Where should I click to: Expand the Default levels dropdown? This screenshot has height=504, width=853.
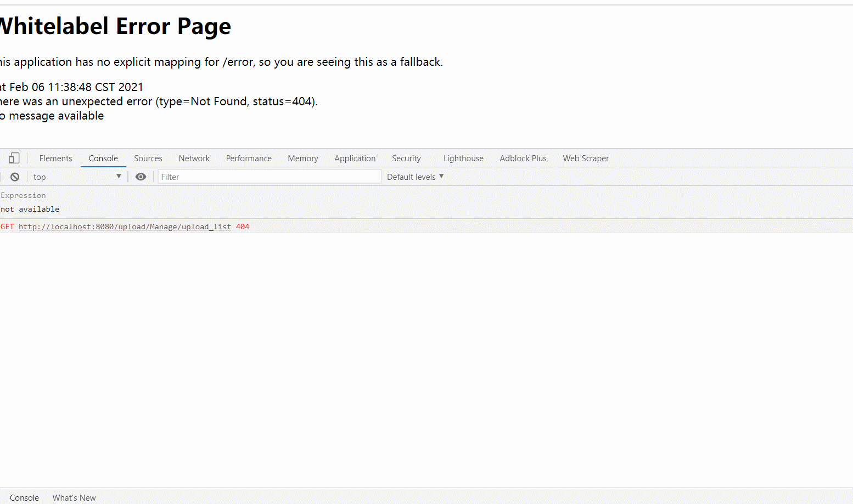coord(415,177)
